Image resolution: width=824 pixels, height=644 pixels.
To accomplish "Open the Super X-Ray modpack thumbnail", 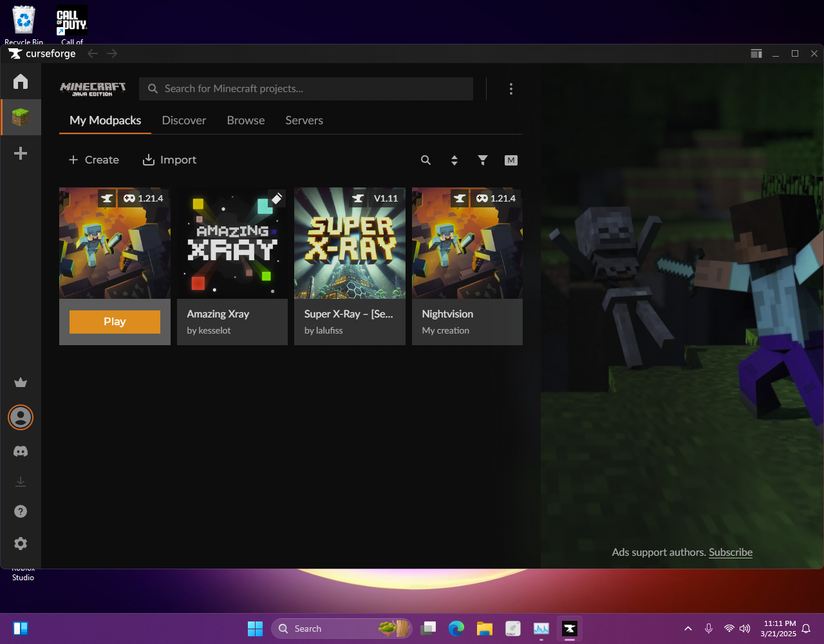I will coord(350,243).
